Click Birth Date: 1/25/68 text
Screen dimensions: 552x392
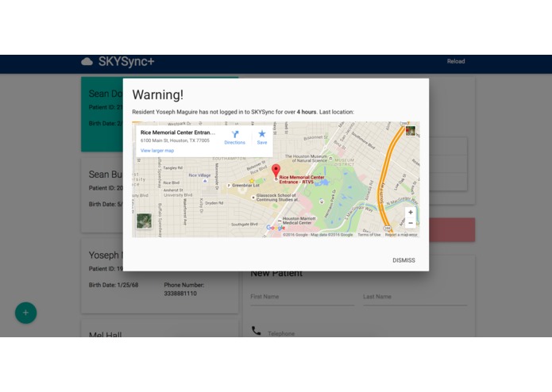pos(114,285)
